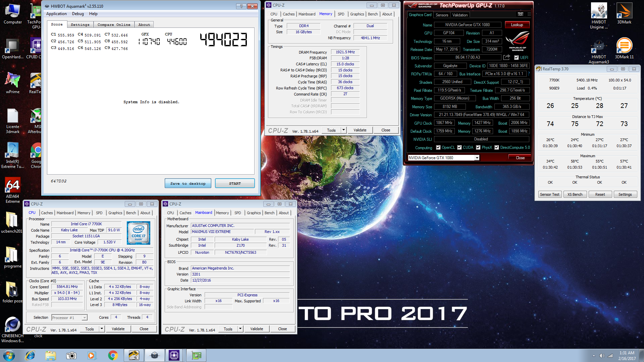Expand Tools dropdown arrow in Mainboard CPU-Z

point(240,329)
